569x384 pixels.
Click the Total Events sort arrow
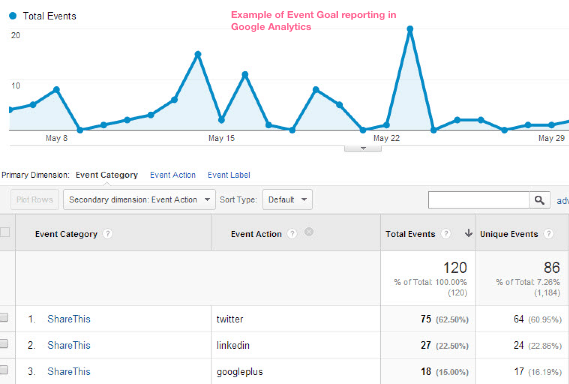[468, 233]
